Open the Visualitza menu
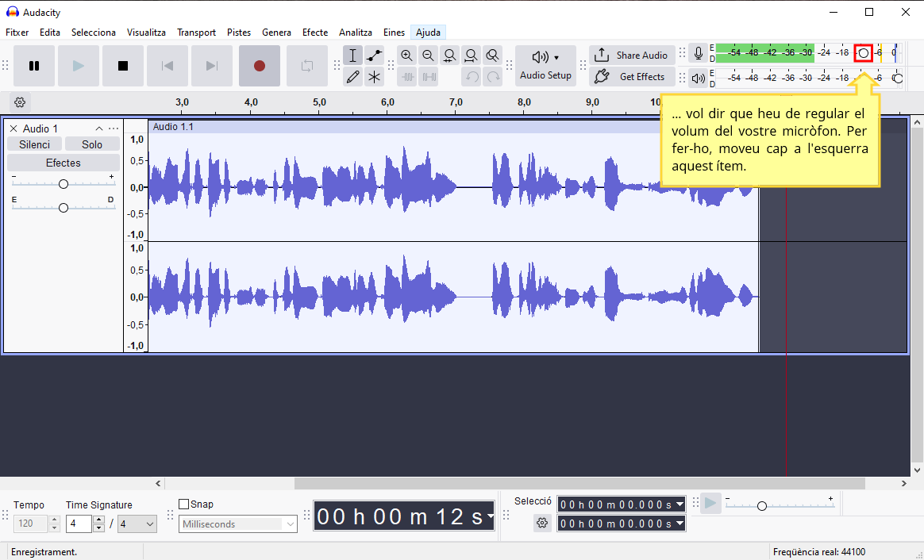This screenshot has height=560, width=924. 146,33
